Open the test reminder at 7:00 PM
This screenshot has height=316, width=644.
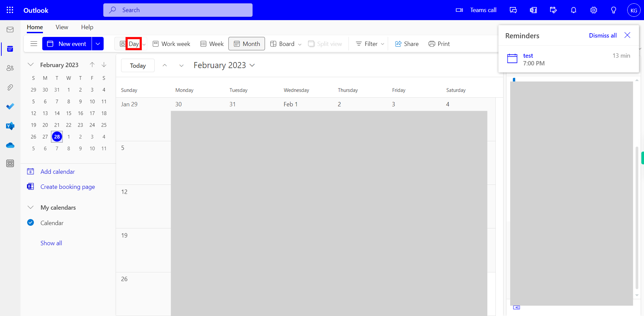[x=569, y=59]
